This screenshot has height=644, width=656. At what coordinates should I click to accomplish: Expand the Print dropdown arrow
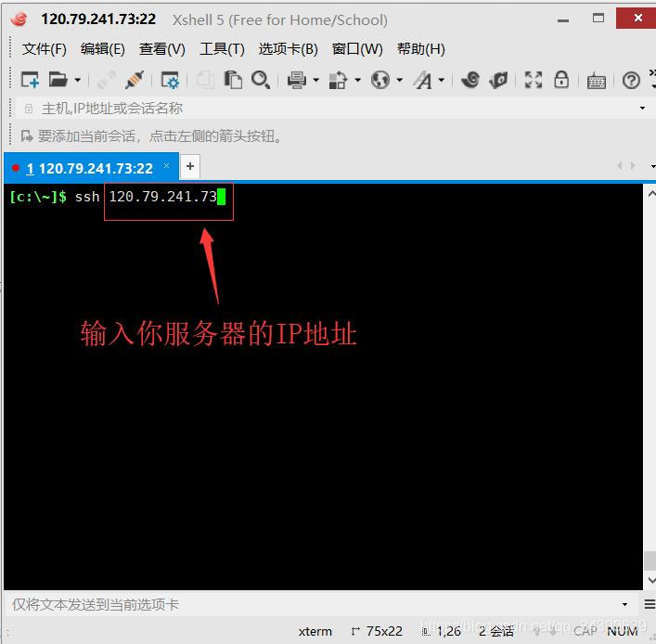tap(315, 80)
